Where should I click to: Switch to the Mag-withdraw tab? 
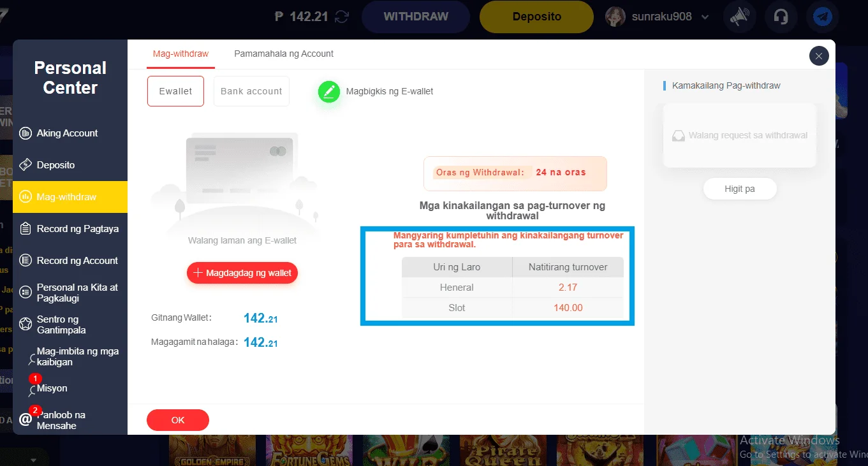pyautogui.click(x=180, y=54)
